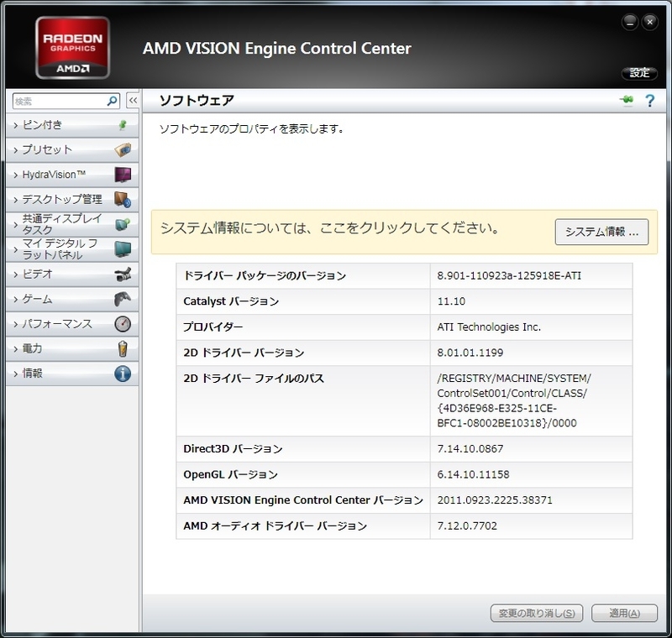Click the magnifier search icon
The width and height of the screenshot is (672, 638).
tap(113, 101)
